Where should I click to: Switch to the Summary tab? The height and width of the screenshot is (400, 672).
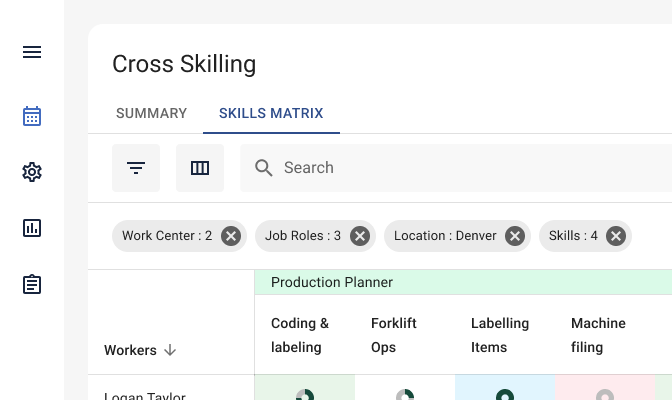pyautogui.click(x=151, y=113)
